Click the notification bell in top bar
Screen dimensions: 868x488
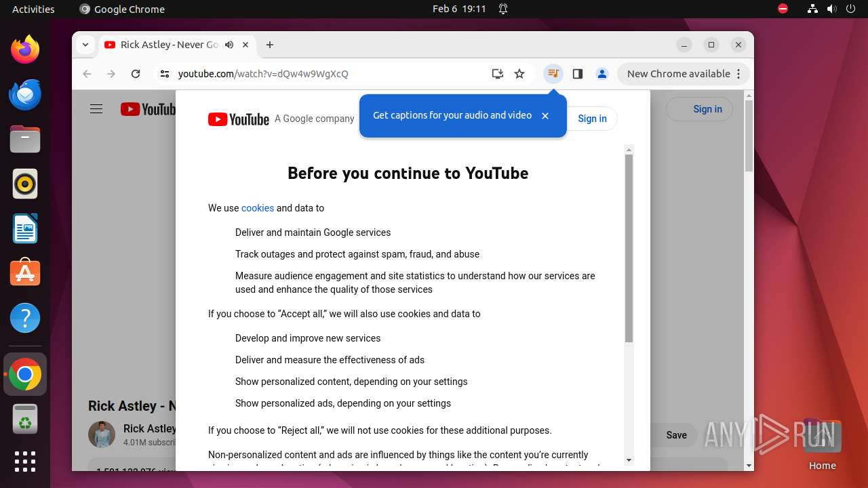click(503, 9)
